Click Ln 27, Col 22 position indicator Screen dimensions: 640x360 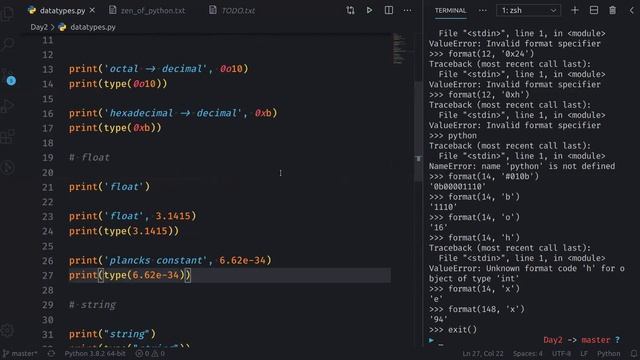coord(483,353)
